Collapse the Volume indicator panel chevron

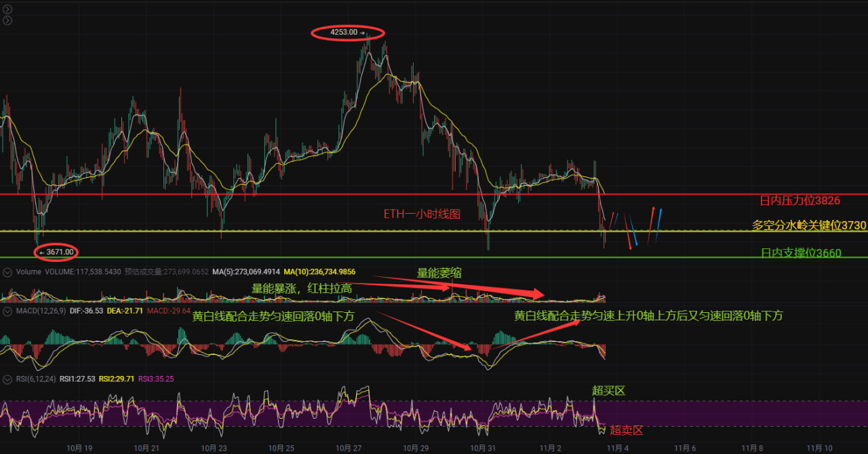[7, 271]
